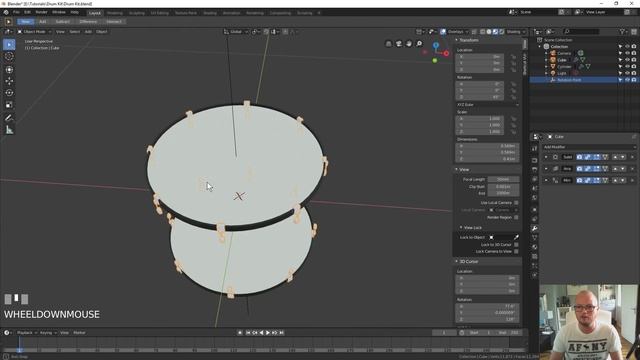This screenshot has height=360, width=640.
Task: Click the viewport zoom navigation icon
Action: [419, 44]
